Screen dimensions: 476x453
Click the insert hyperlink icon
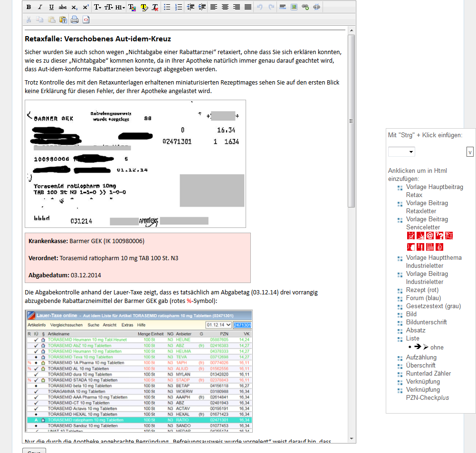point(305,7)
